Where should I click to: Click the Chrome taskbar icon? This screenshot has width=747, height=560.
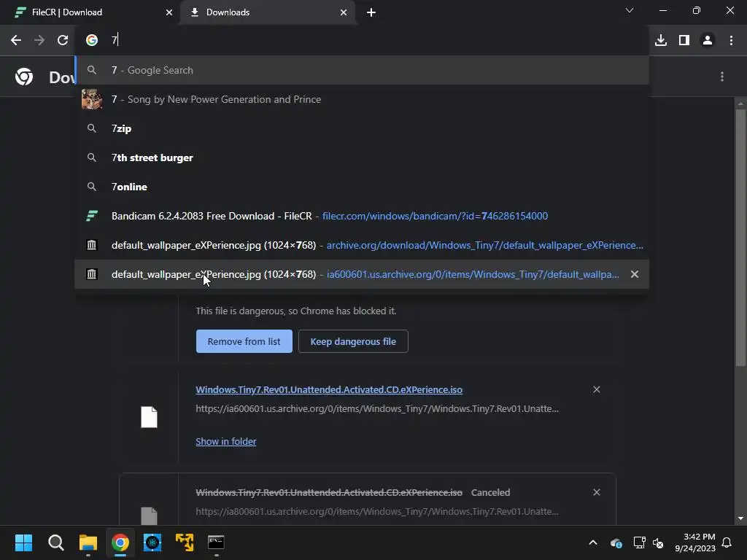coord(120,542)
